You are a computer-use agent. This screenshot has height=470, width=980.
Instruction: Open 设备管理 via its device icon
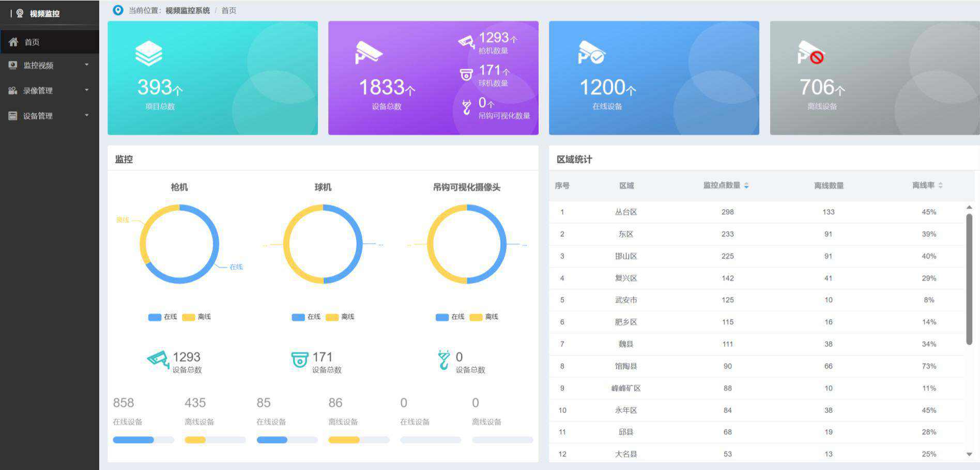point(13,116)
